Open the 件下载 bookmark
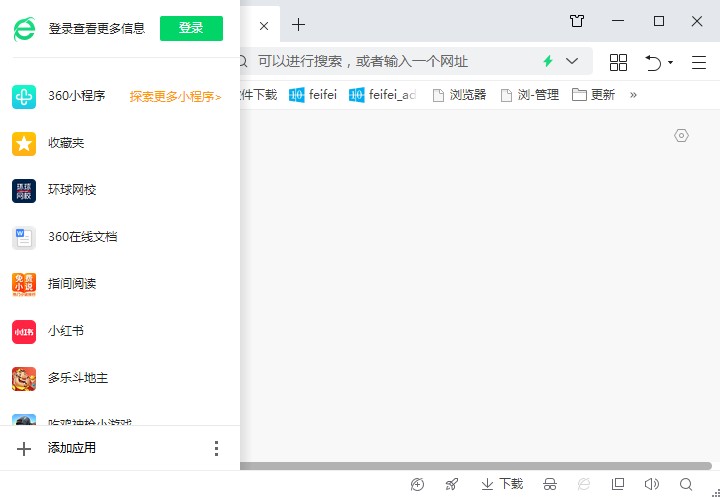Screen dimensions: 720x497 point(258,95)
